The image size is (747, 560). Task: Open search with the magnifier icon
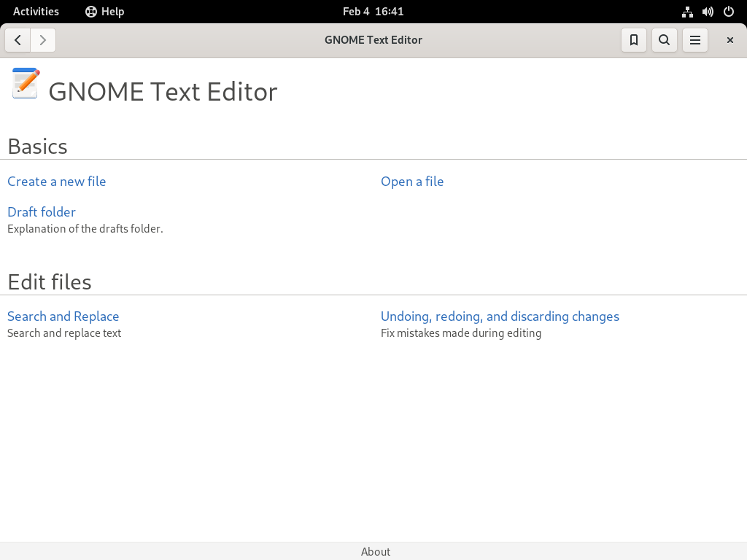[x=664, y=40]
